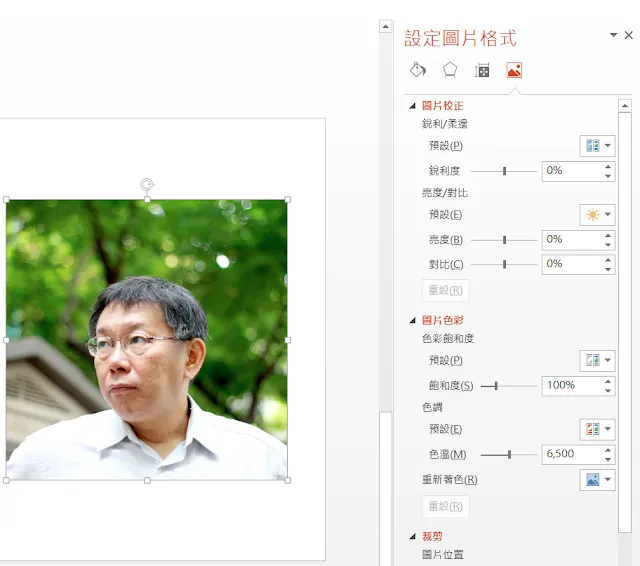This screenshot has height=566, width=640.
Task: Open the 色彩飽和度 preset dropdown
Action: pyautogui.click(x=597, y=360)
